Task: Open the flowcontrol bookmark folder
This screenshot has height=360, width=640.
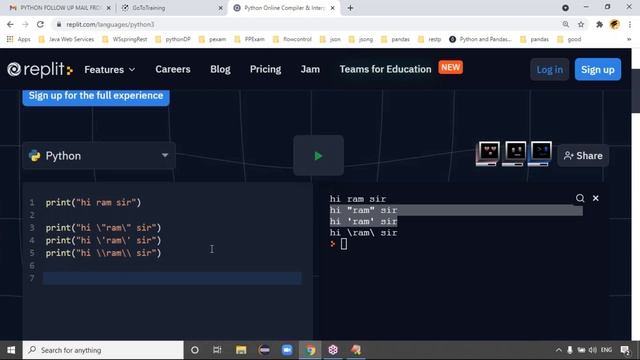Action: click(292, 39)
